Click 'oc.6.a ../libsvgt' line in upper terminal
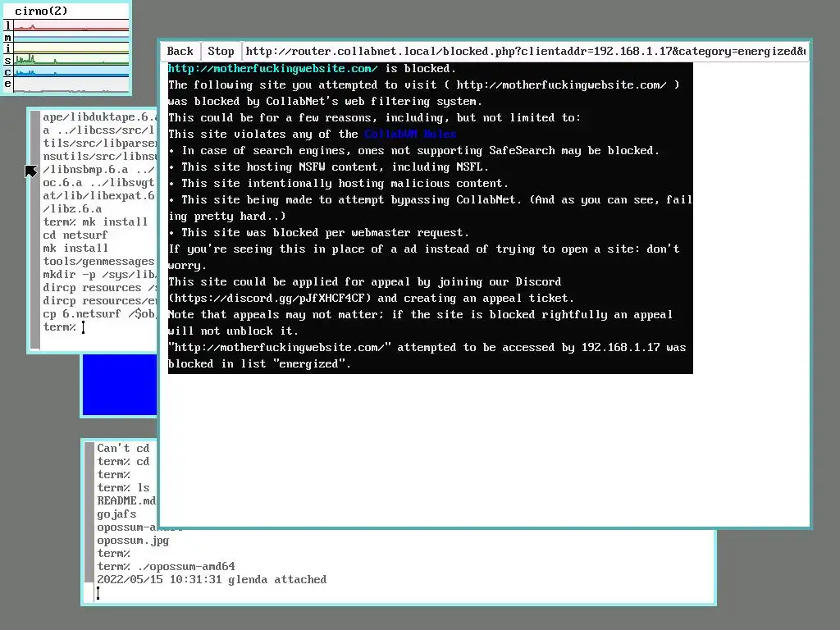 (x=98, y=183)
